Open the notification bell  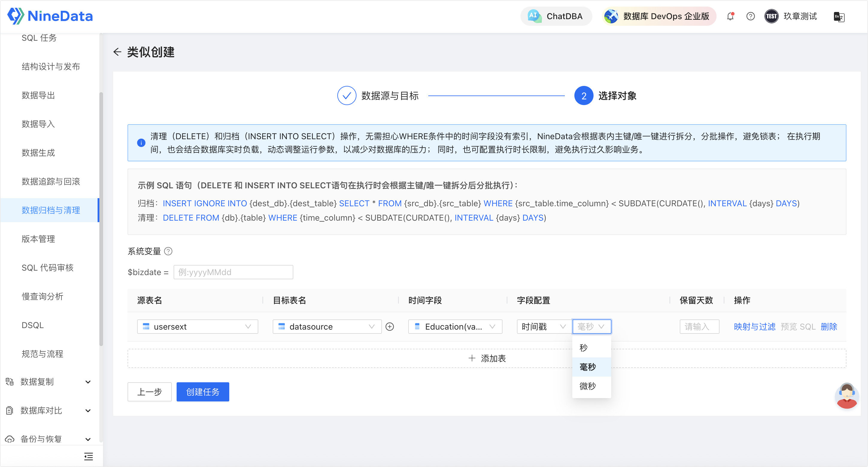730,16
